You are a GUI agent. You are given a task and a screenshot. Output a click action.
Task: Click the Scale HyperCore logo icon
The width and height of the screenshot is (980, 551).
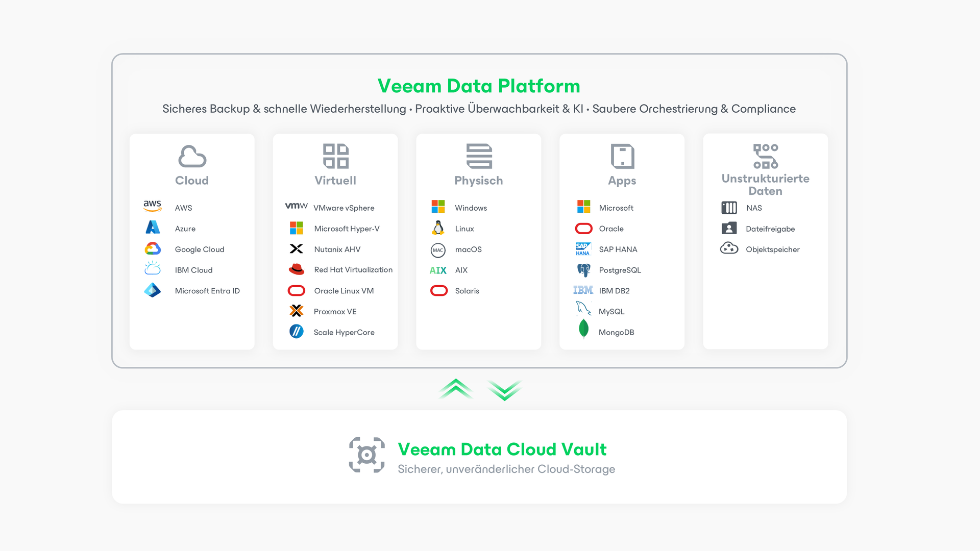tap(296, 332)
